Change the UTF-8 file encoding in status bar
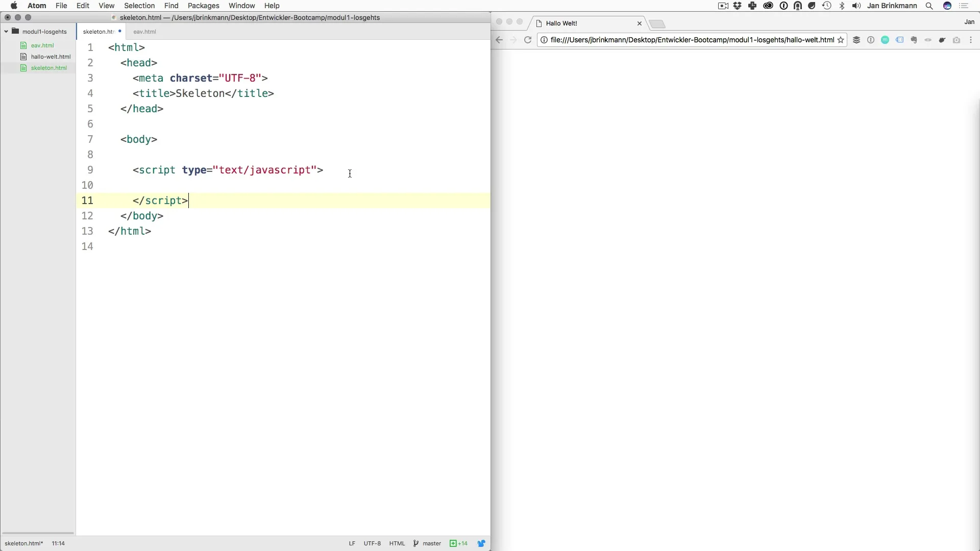This screenshot has height=551, width=980. point(372,543)
